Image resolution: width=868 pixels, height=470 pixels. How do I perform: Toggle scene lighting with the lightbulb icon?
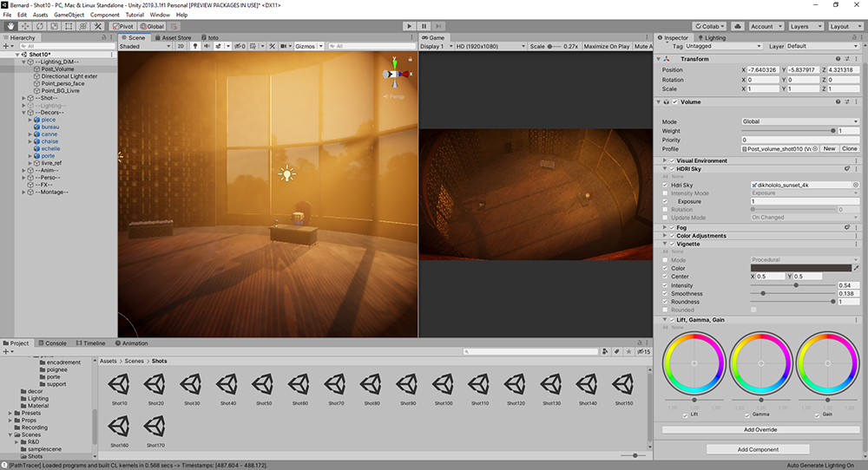194,46
